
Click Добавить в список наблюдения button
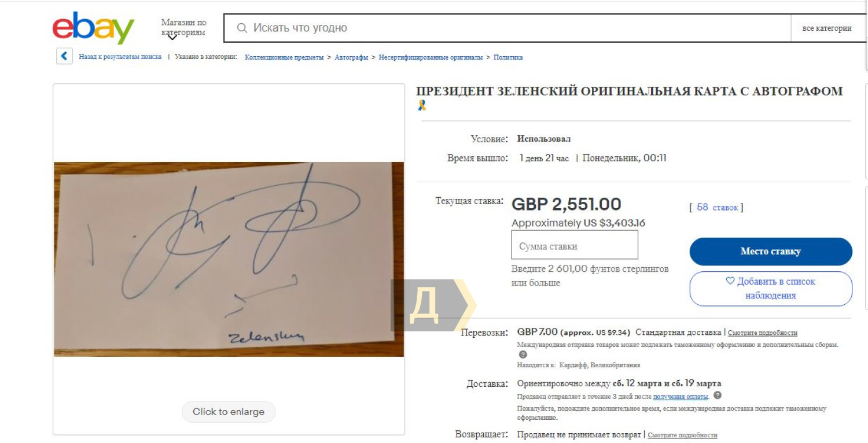point(771,289)
